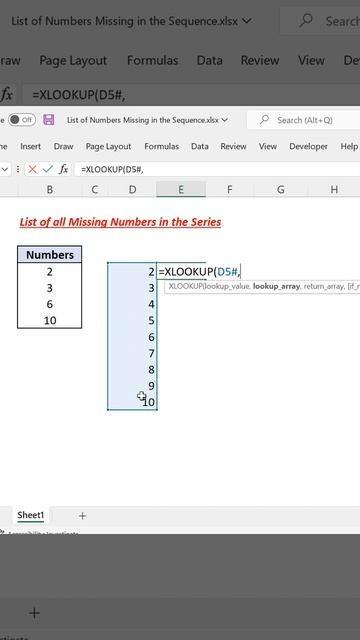Select column B header
Image resolution: width=360 pixels, height=640 pixels.
50,189
